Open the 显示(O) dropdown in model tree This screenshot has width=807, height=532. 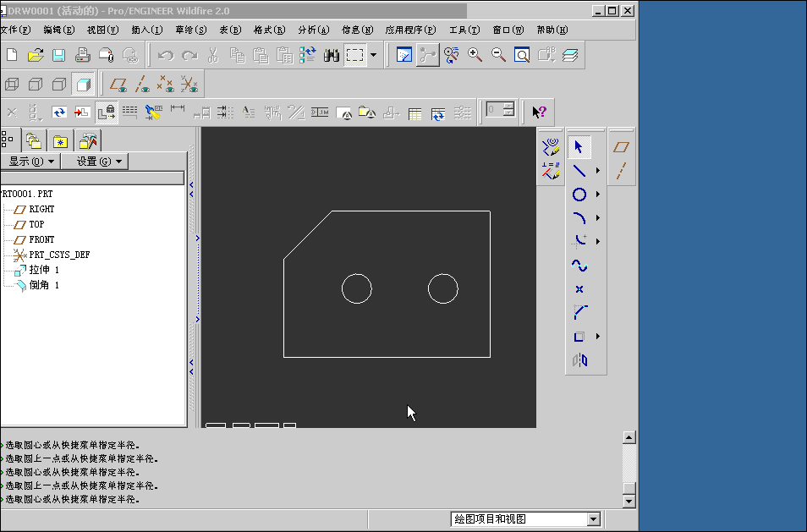(31, 161)
